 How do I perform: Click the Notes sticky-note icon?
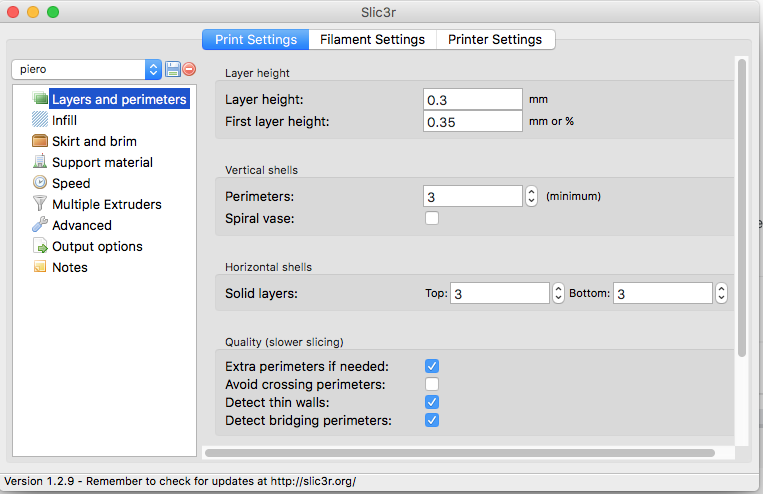(40, 266)
